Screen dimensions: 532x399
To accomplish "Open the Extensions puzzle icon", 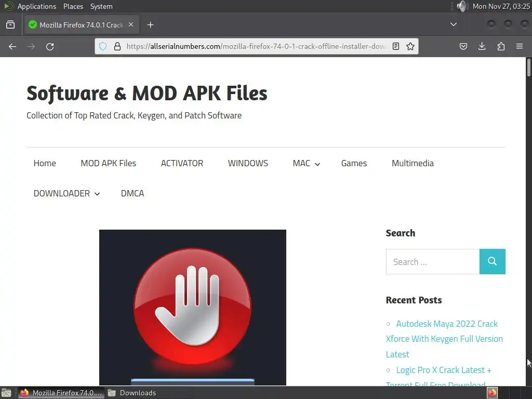I will point(501,46).
